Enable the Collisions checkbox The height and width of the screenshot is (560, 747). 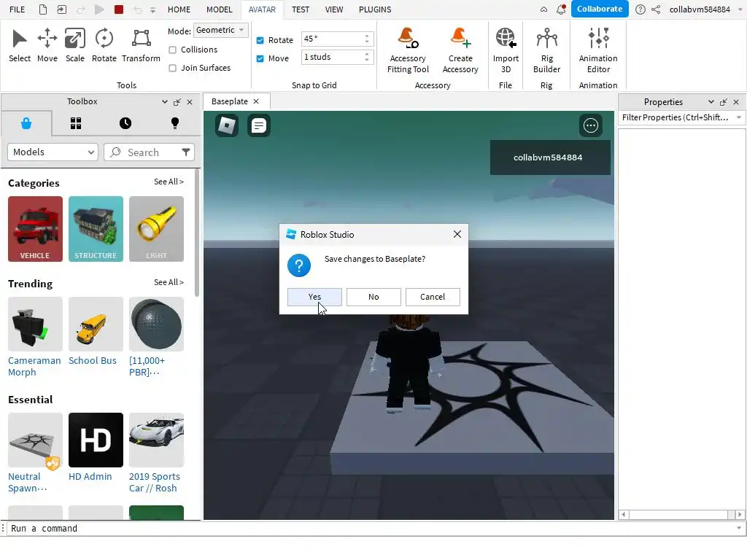tap(172, 50)
